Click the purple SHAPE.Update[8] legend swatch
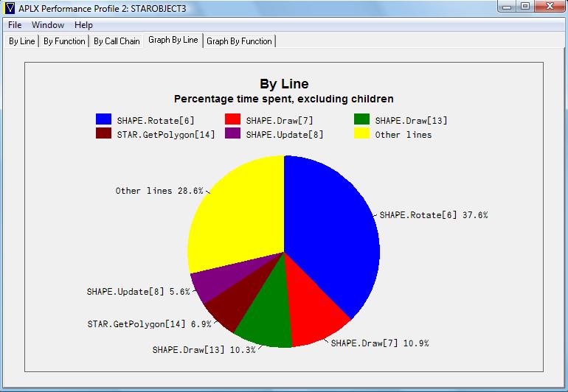Image resolution: width=568 pixels, height=392 pixels. 232,133
